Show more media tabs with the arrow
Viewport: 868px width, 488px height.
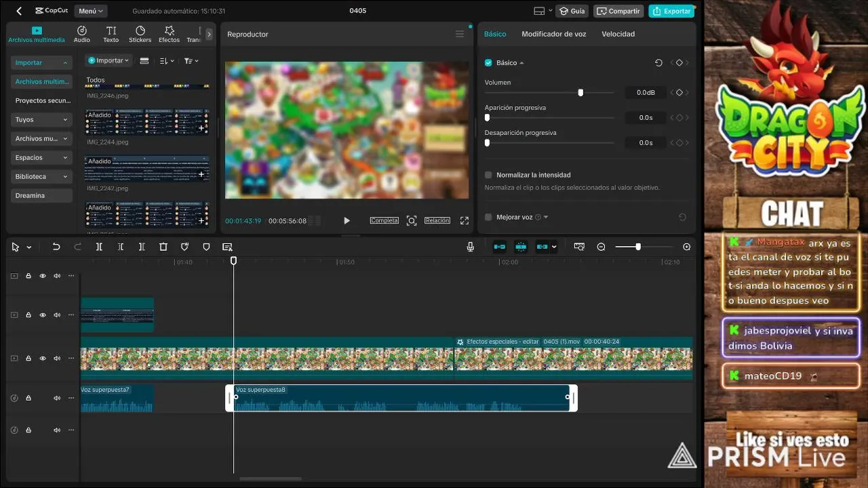[209, 34]
